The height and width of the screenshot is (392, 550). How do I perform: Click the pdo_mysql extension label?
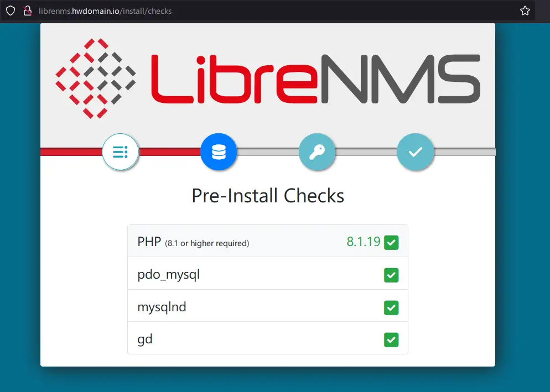pos(168,275)
